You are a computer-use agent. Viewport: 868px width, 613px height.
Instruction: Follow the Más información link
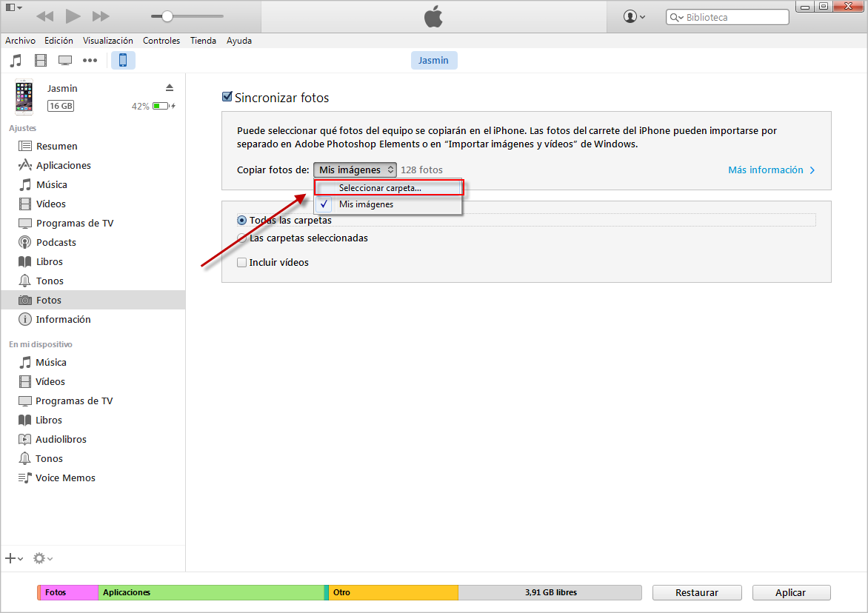(x=772, y=170)
